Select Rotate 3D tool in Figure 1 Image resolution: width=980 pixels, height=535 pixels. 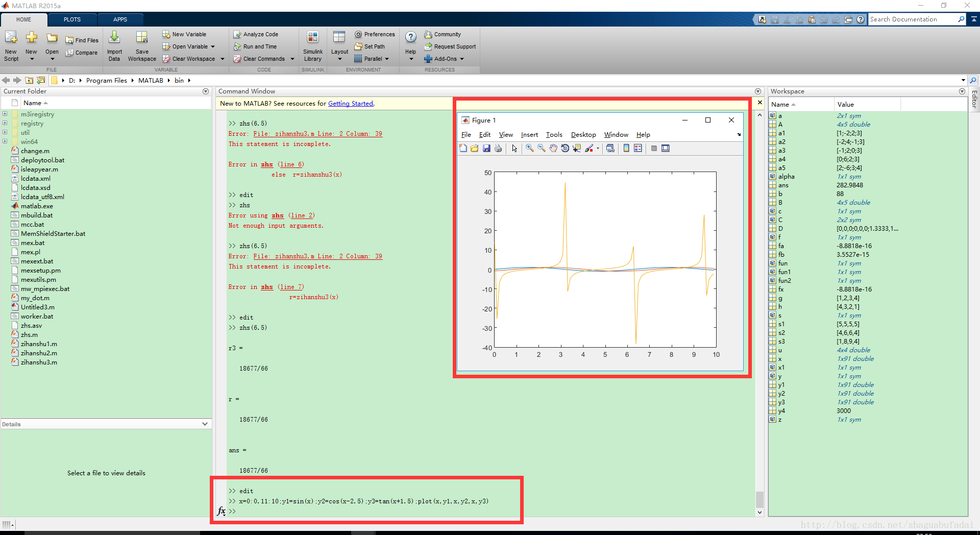(x=565, y=148)
